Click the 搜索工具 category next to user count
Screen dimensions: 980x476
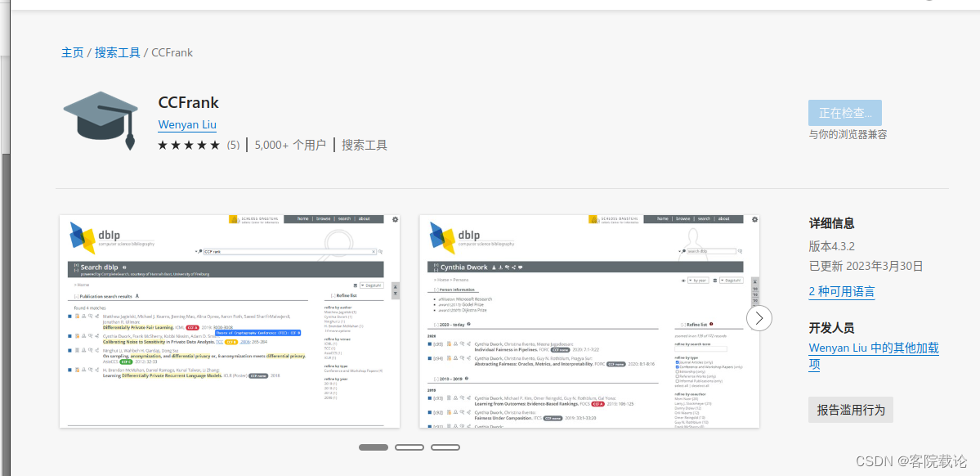tap(365, 145)
